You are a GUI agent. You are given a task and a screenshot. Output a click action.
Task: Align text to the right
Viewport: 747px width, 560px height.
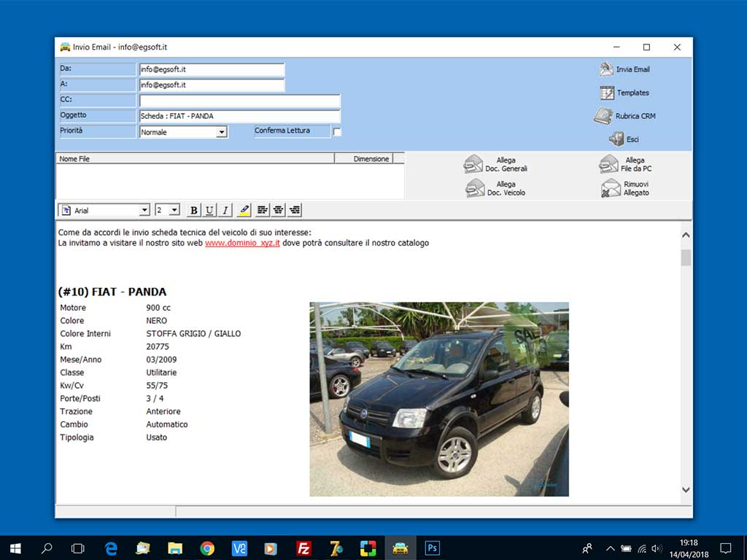point(295,210)
